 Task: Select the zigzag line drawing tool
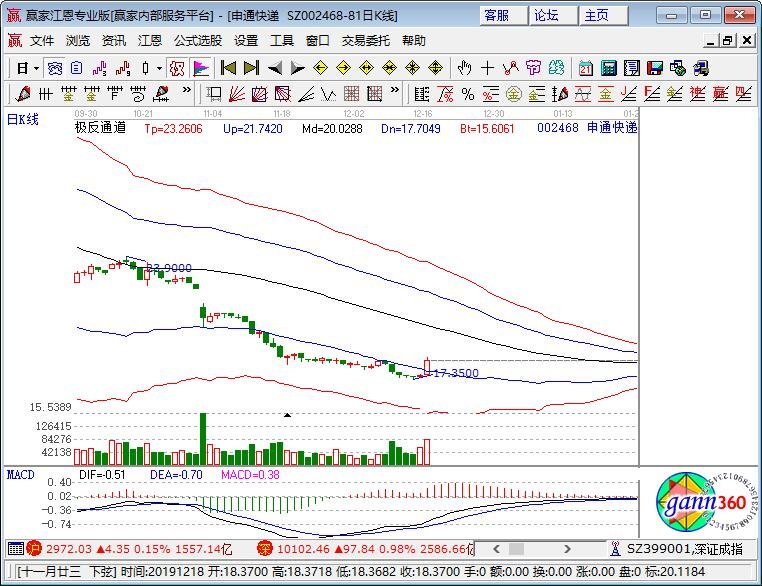[x=510, y=68]
